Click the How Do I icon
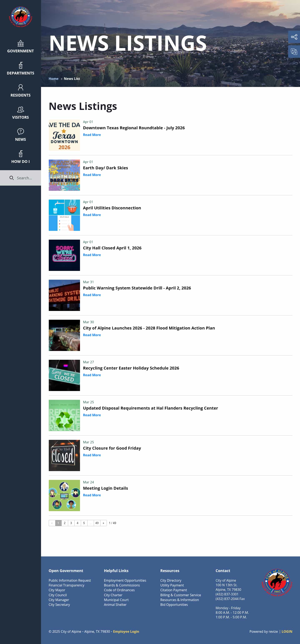This screenshot has width=300, height=644. pyautogui.click(x=20, y=154)
